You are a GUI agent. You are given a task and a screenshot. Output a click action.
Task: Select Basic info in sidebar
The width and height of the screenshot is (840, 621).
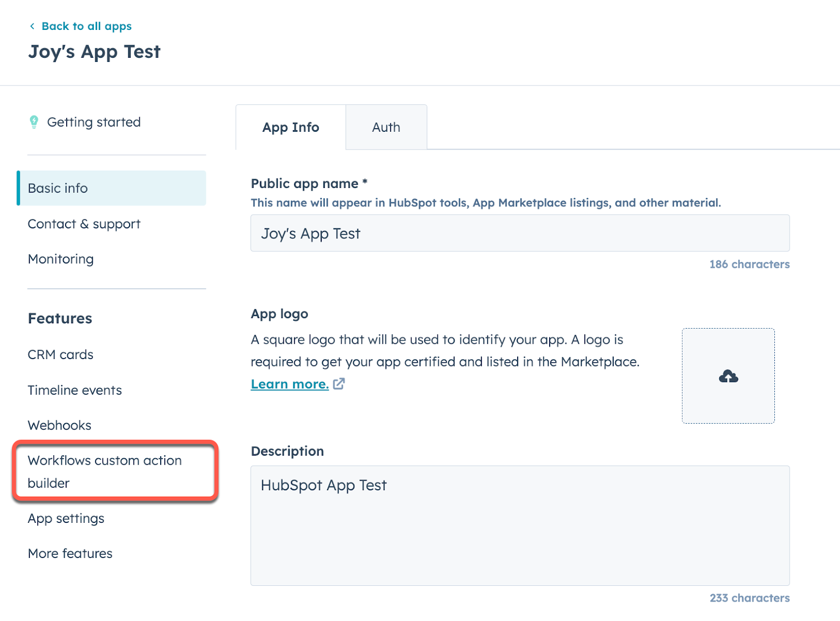pyautogui.click(x=111, y=188)
